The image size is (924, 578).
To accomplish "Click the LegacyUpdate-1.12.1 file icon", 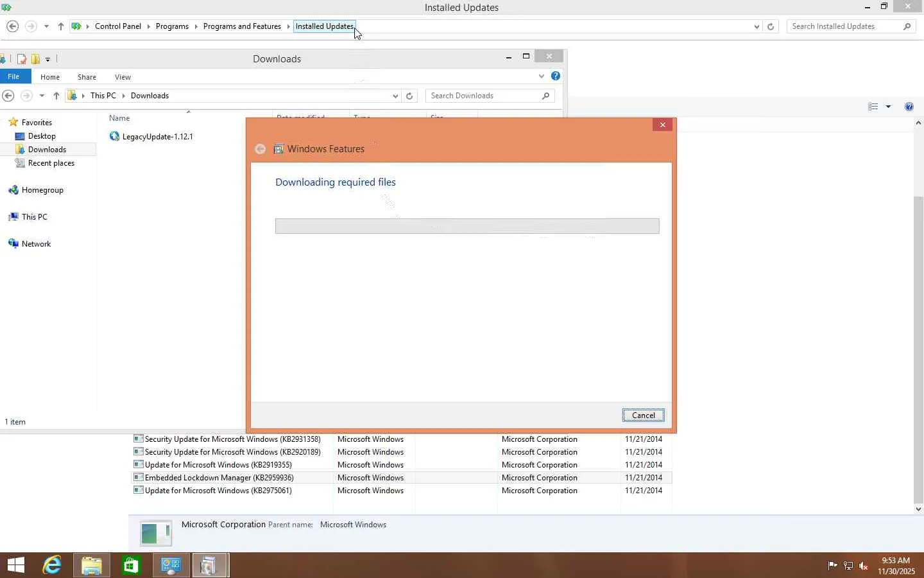I will tap(114, 136).
